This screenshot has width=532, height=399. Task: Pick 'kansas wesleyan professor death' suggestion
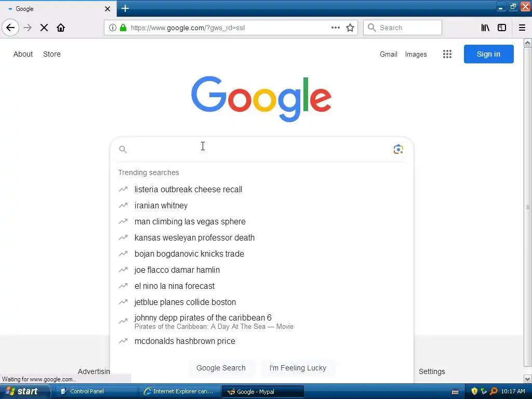click(x=262, y=237)
